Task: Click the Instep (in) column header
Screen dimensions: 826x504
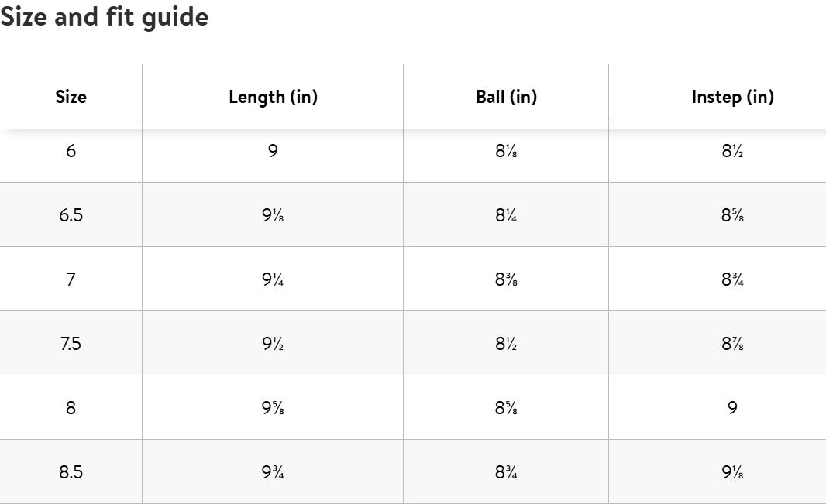Action: tap(732, 97)
